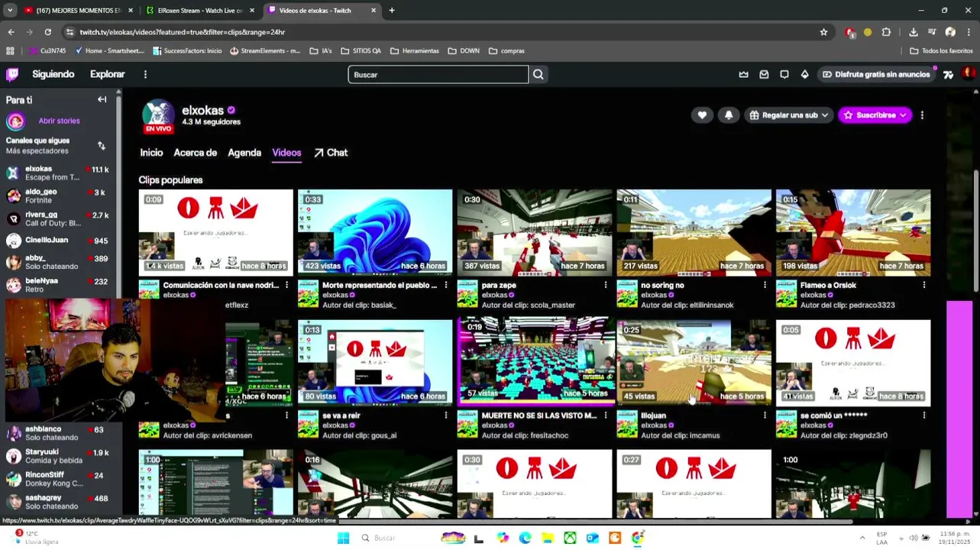Screen dimensions: 980x550
Task: Switch to the Acerca de tab
Action: tap(196, 153)
